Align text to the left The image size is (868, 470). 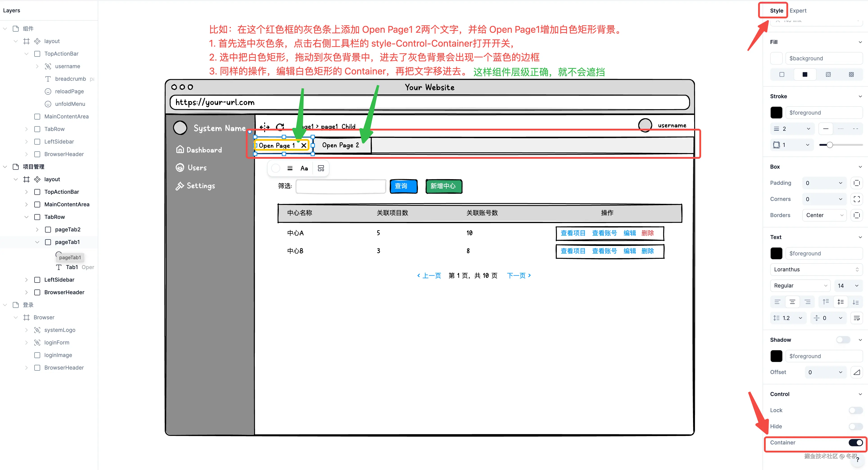777,302
